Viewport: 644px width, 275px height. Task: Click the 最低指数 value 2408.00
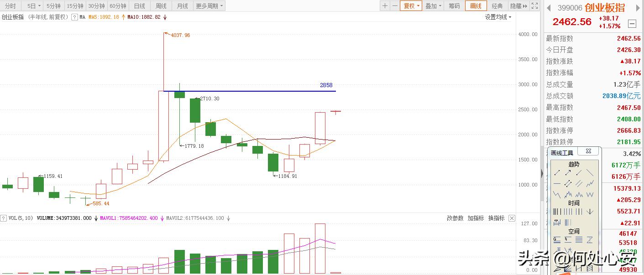pos(629,119)
